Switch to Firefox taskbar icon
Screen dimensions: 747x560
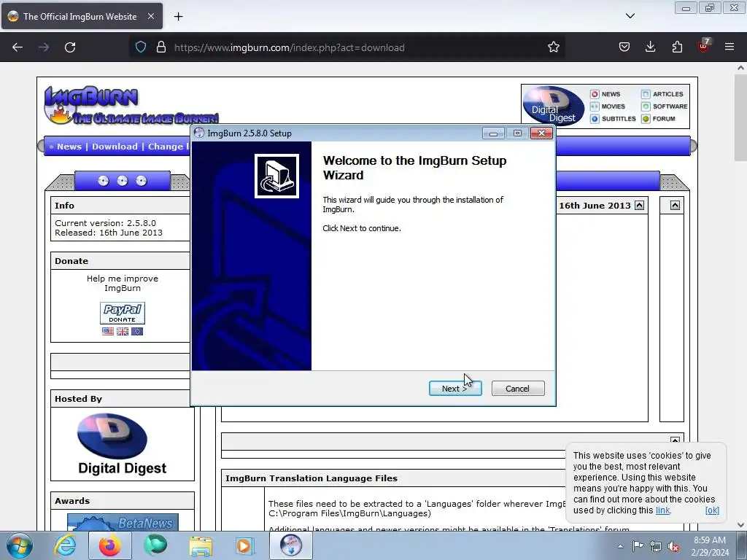(109, 545)
